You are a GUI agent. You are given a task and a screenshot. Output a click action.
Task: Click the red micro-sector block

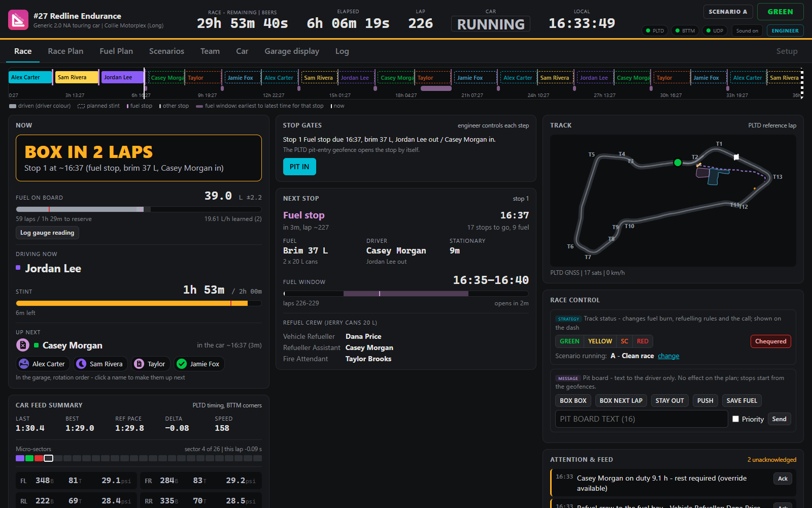click(39, 458)
